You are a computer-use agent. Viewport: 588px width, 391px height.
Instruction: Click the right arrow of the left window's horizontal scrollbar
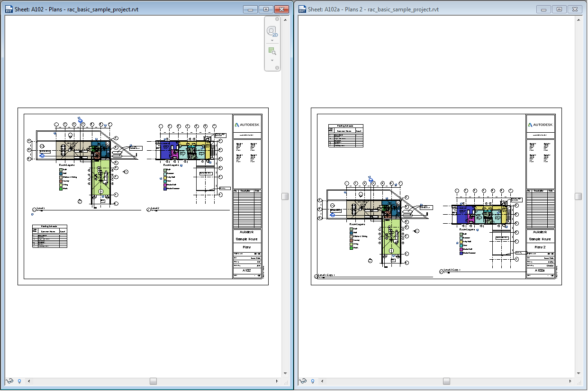pos(278,381)
